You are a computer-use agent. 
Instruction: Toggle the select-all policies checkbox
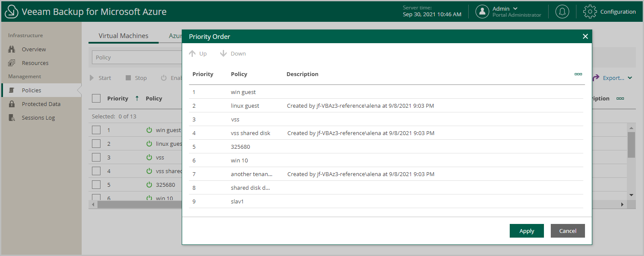96,98
